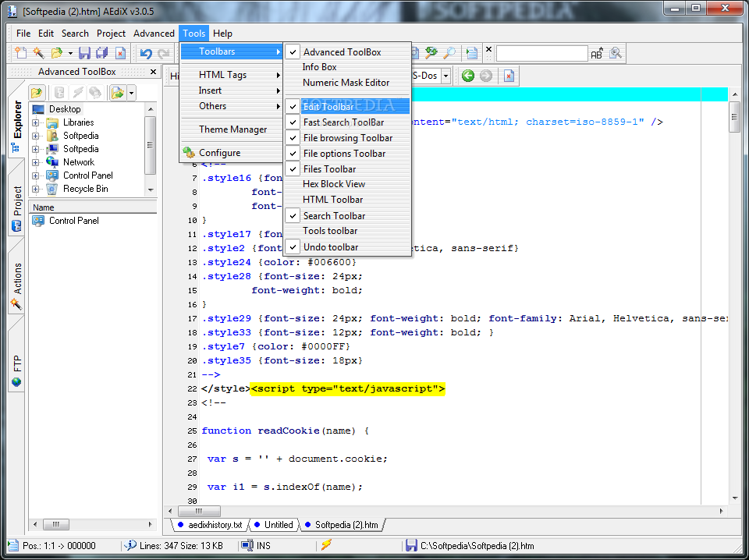The height and width of the screenshot is (560, 749).
Task: Enable the Tools toolbar entry
Action: pos(347,231)
